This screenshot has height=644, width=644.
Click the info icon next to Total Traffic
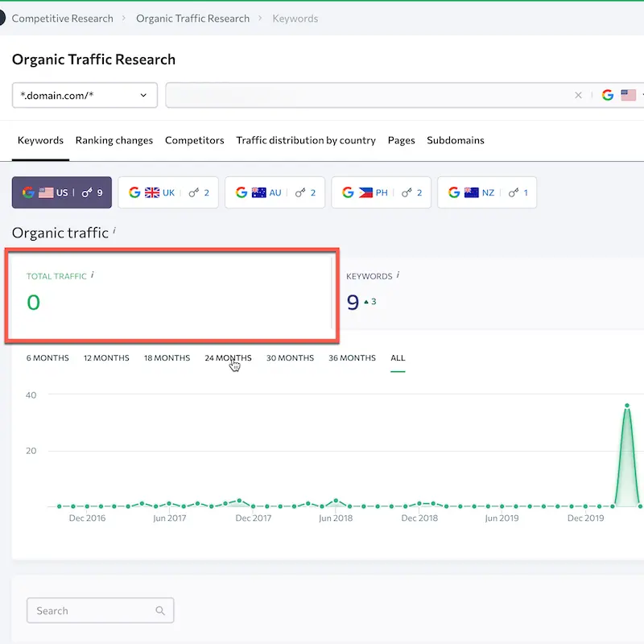tap(93, 275)
